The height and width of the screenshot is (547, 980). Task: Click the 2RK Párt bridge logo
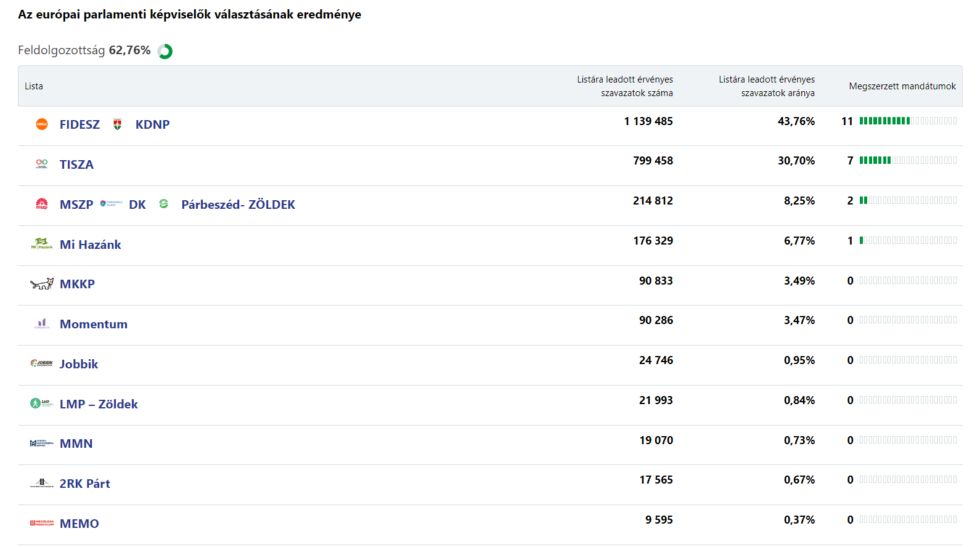pos(42,483)
